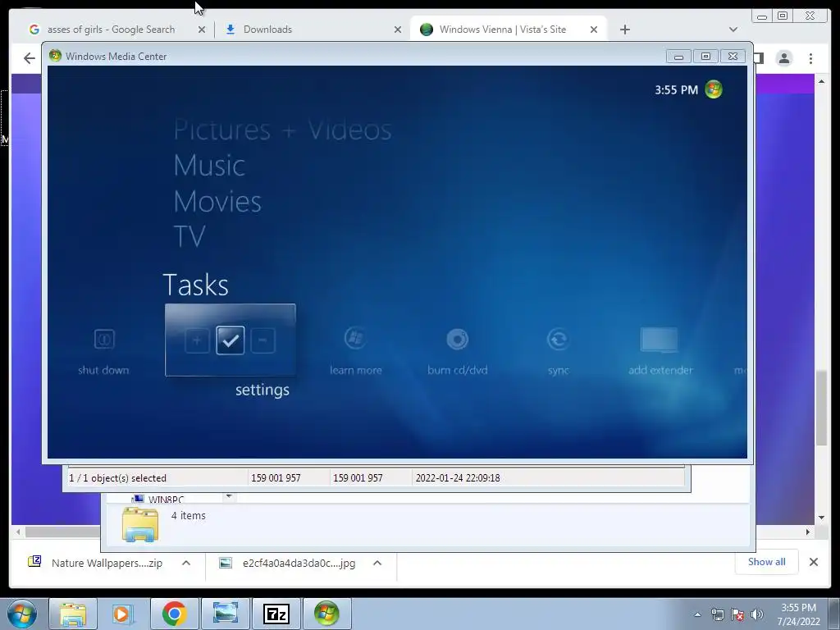
Task: Select Movies in Media Center menu
Action: [217, 202]
